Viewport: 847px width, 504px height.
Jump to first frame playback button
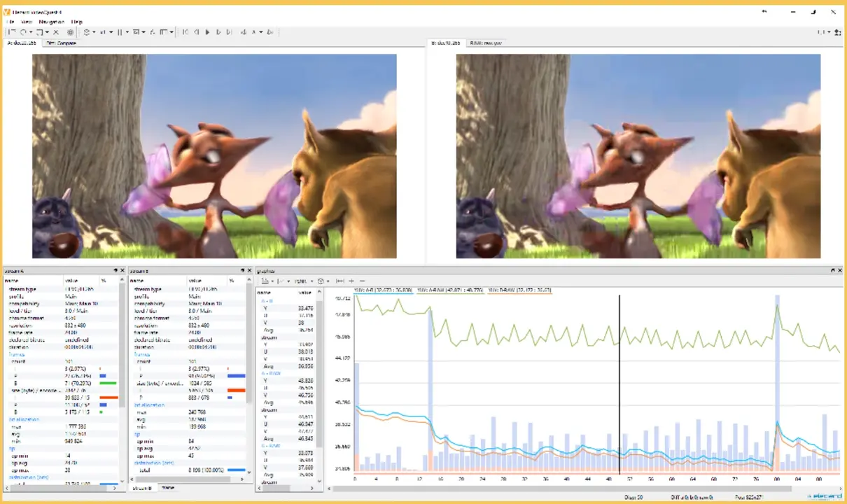coord(185,32)
